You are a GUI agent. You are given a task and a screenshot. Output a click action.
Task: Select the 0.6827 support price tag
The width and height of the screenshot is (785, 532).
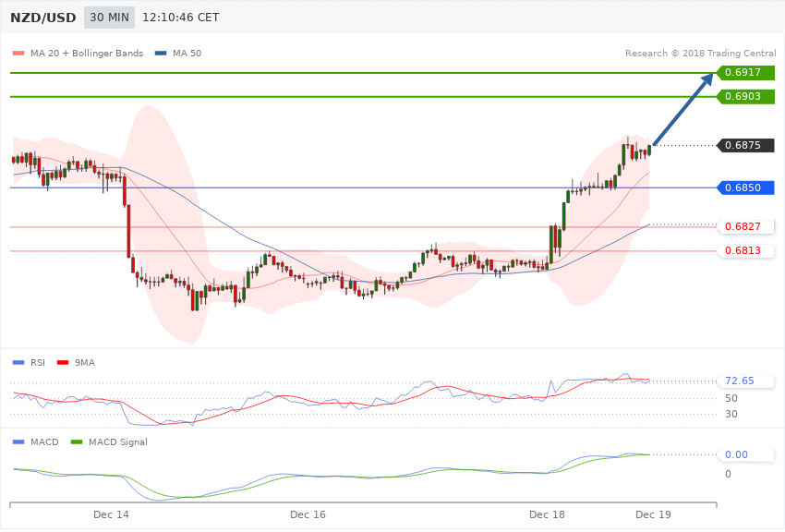(746, 226)
